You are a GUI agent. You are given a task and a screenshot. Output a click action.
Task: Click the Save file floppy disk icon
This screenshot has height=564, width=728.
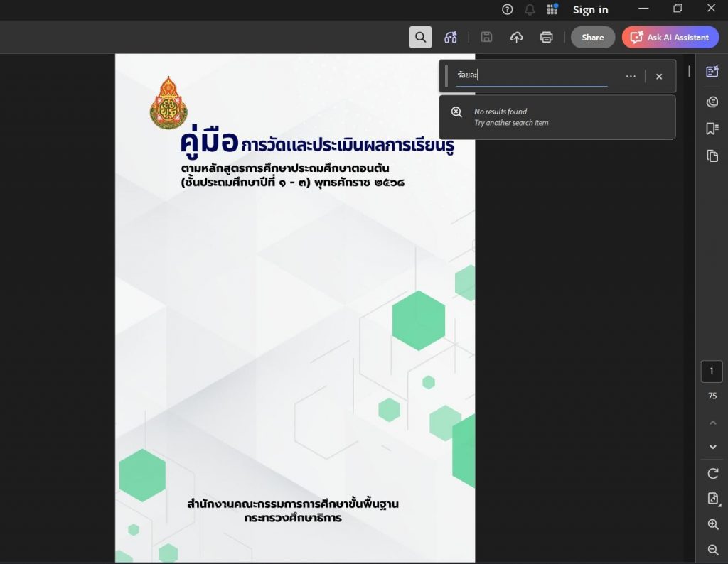pos(486,38)
